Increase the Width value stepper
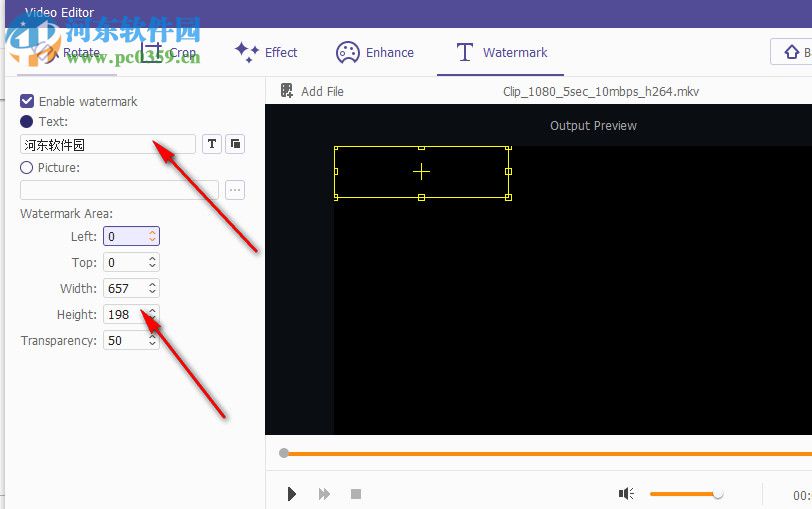The height and width of the screenshot is (509, 812). (152, 284)
